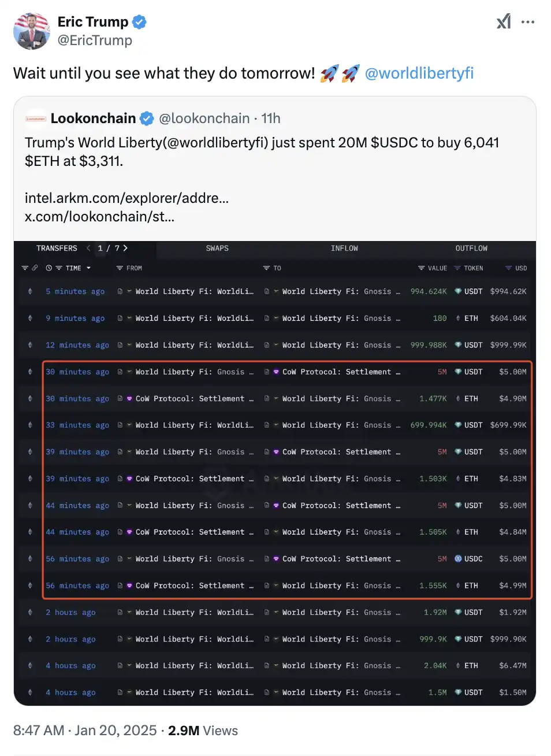This screenshot has width=551, height=756.
Task: Click the USD column filter icon
Action: 508,268
